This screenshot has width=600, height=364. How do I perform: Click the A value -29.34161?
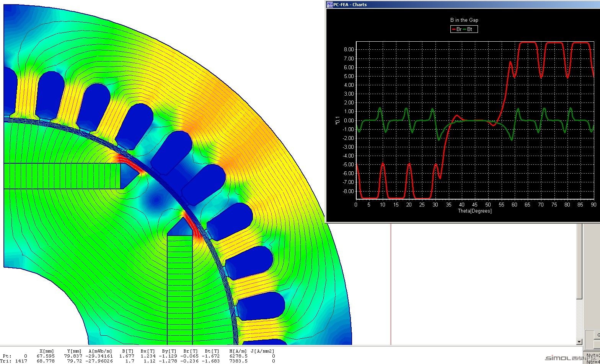point(99,356)
